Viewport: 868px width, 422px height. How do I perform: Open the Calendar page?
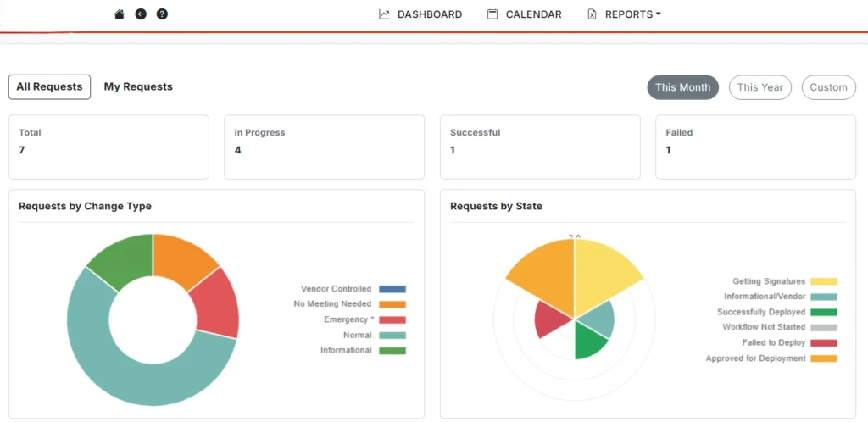[534, 14]
